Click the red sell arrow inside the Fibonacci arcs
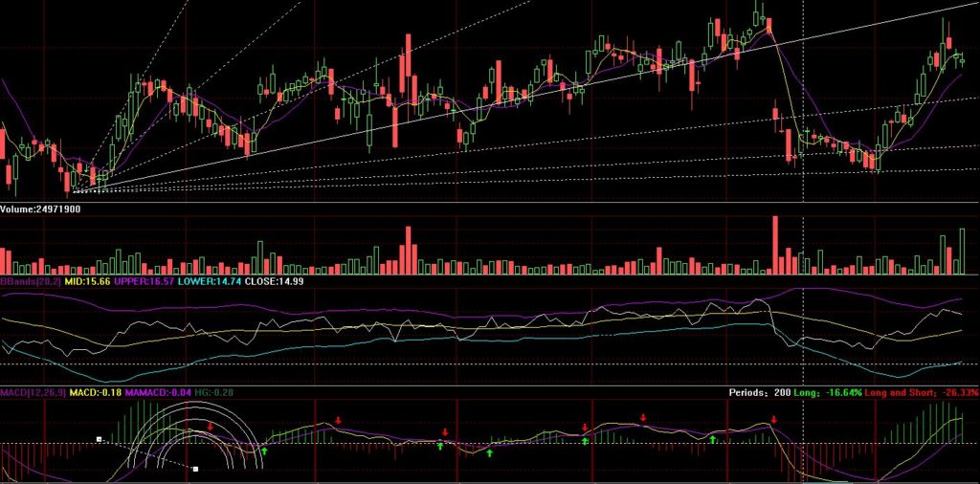Screen dimensions: 980x484 pyautogui.click(x=211, y=427)
